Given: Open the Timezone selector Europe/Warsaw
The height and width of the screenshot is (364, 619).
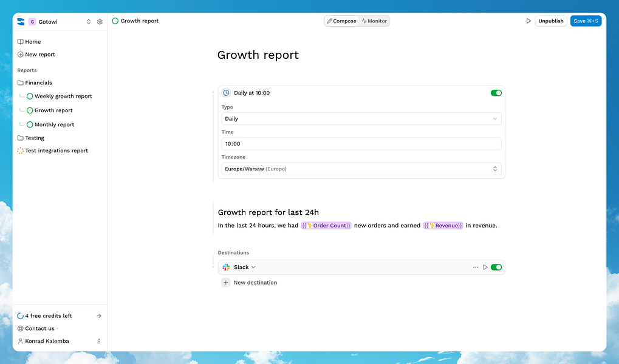Looking at the screenshot, I should 361,169.
